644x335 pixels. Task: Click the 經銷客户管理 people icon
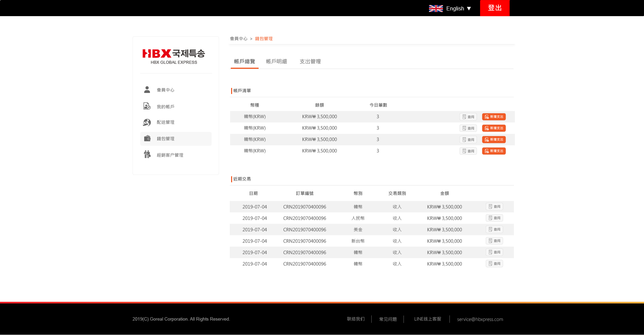tap(147, 154)
